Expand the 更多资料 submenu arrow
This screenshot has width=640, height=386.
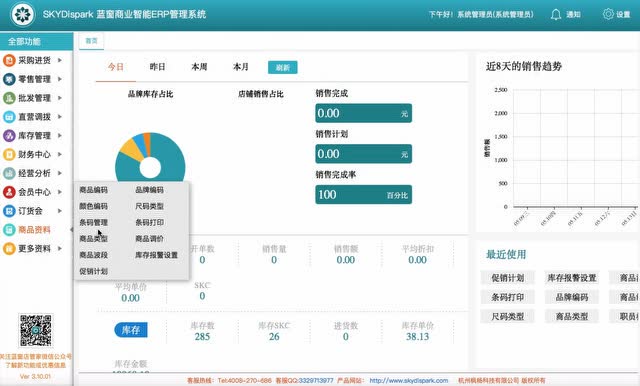click(60, 248)
